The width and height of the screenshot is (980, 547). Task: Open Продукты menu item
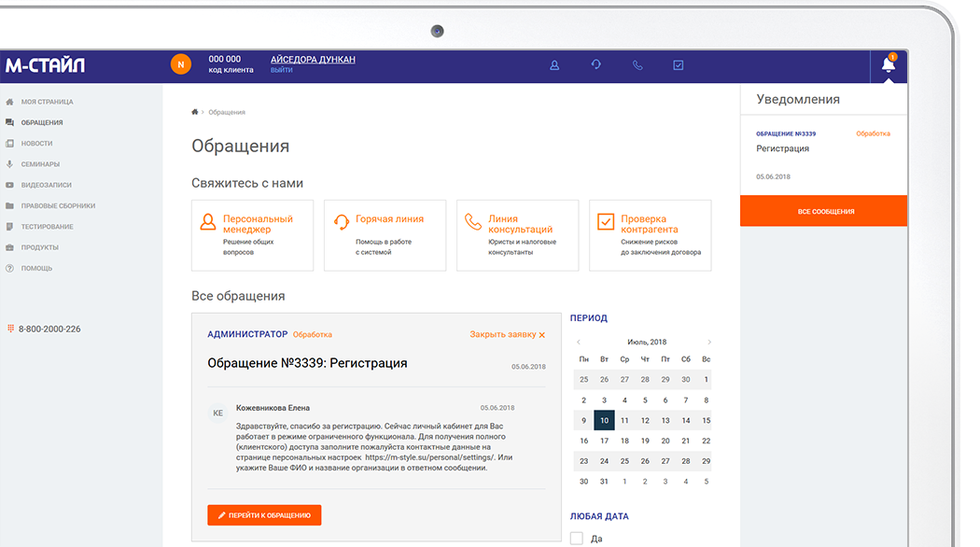pos(40,247)
